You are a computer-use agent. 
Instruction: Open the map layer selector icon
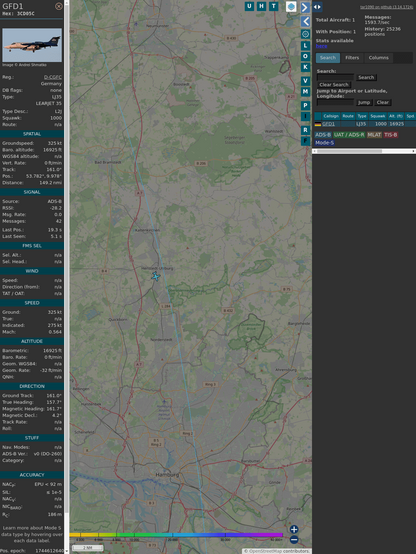point(291,7)
